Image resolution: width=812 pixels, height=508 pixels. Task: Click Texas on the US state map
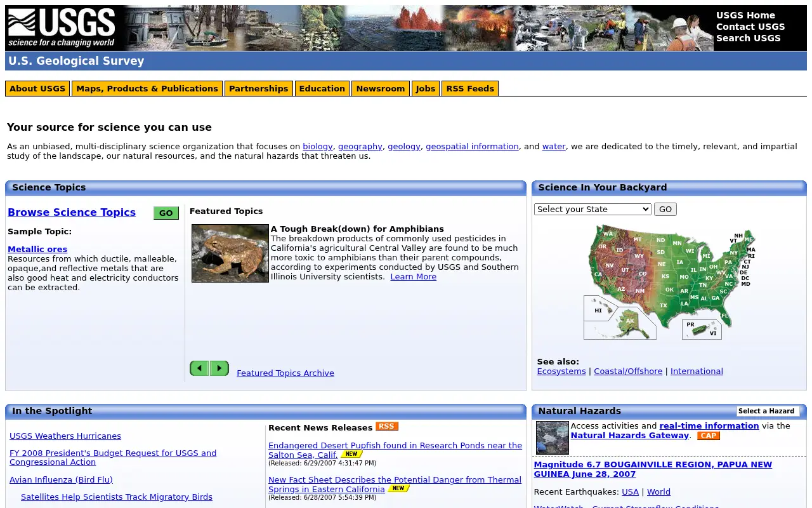(x=663, y=305)
